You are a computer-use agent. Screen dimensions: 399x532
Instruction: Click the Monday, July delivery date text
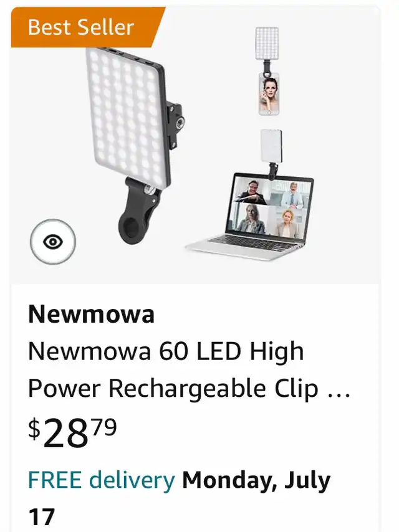tap(256, 480)
